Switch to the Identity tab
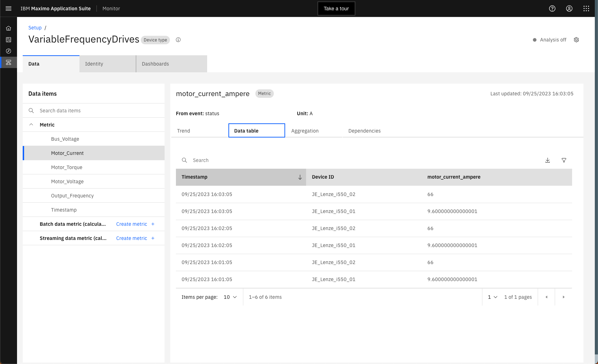The height and width of the screenshot is (364, 598). pos(108,64)
